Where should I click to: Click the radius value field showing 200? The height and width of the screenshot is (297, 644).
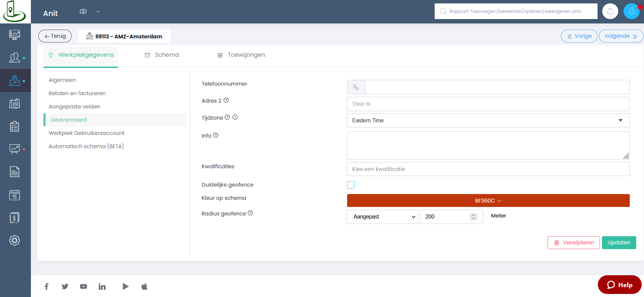click(x=451, y=217)
